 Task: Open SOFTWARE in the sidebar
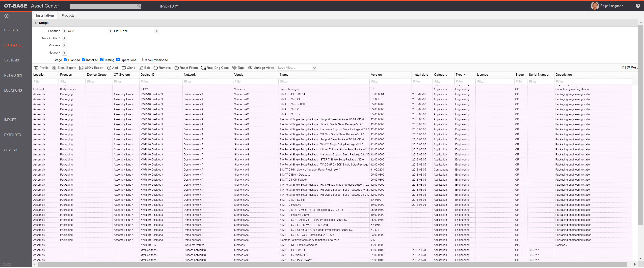pyautogui.click(x=13, y=45)
